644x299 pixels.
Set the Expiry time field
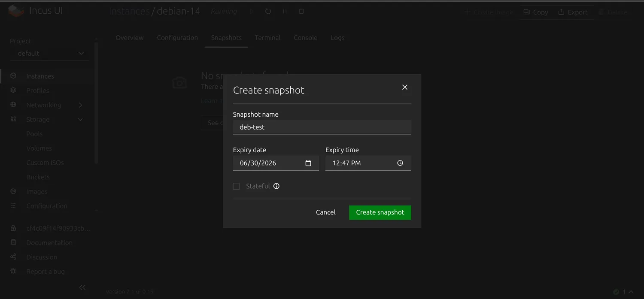(368, 163)
